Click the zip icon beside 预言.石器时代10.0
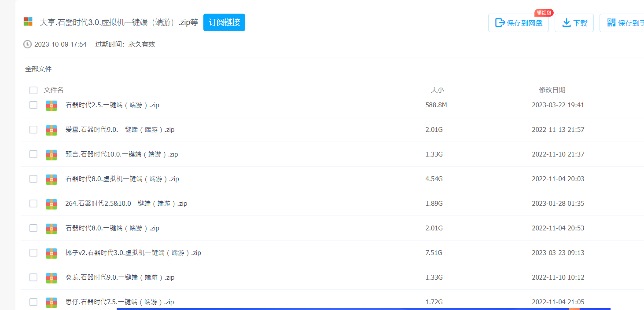Screen dimensions: 644x310 (x=52, y=154)
